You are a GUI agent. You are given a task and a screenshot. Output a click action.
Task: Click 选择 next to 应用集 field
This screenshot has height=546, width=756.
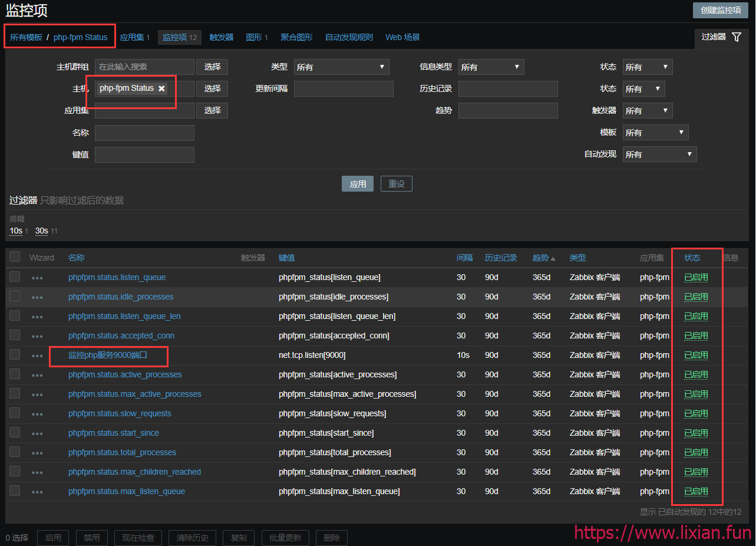click(212, 110)
